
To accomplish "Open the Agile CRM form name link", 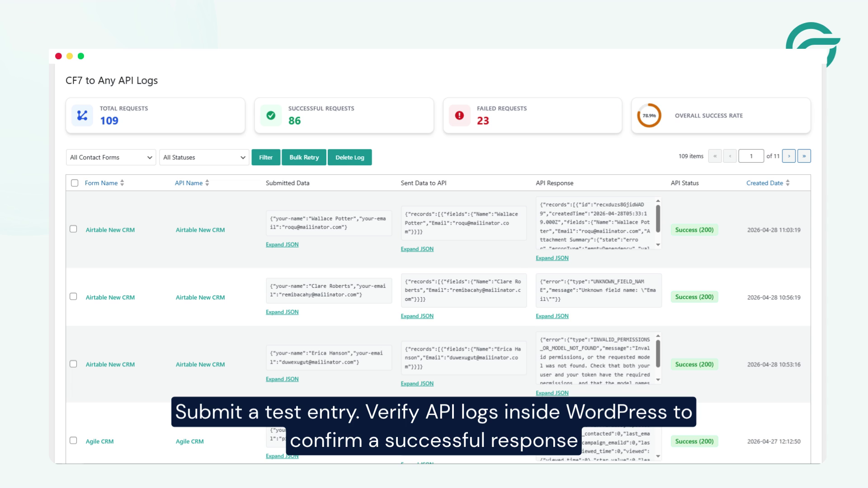I will point(99,441).
